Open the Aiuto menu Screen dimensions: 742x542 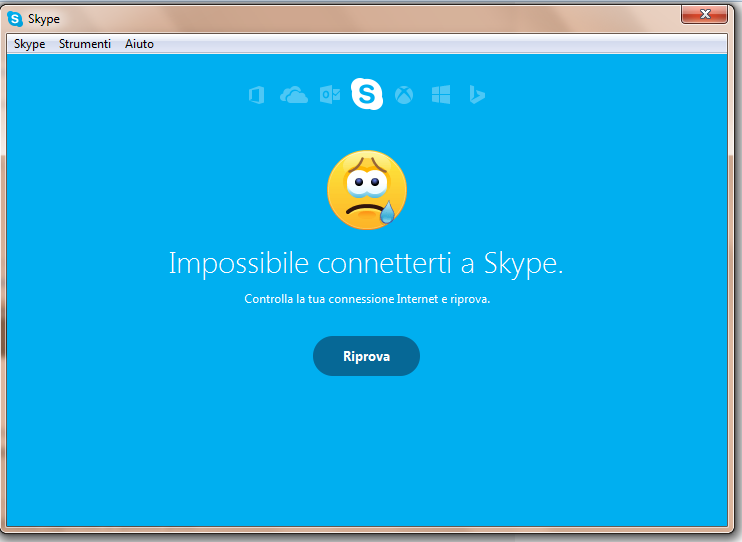coord(139,44)
